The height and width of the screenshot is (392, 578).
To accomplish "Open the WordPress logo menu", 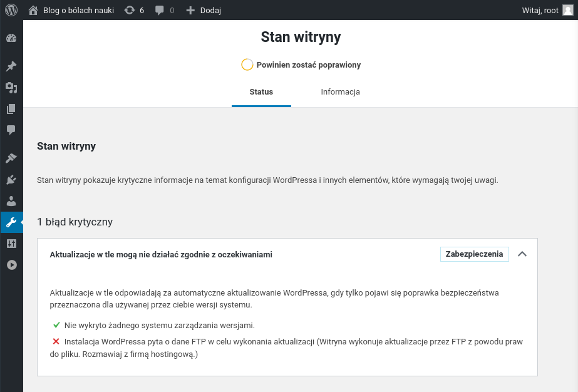I will point(11,10).
